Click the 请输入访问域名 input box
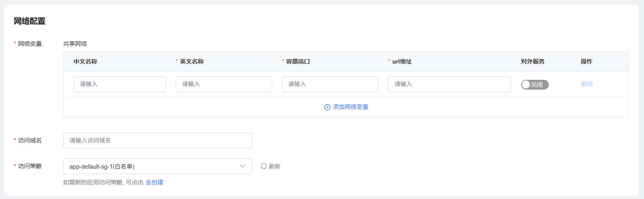The image size is (644, 199). point(157,141)
